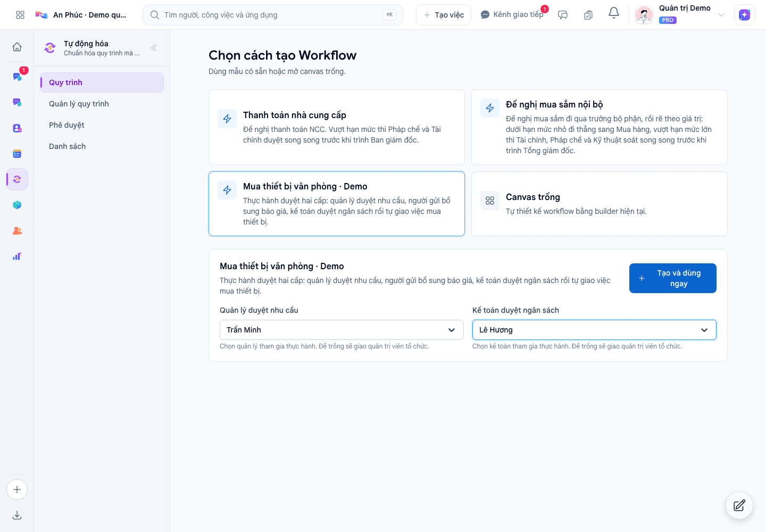766x532 pixels.
Task: Open Phê duyệt menu item
Action: [102, 125]
